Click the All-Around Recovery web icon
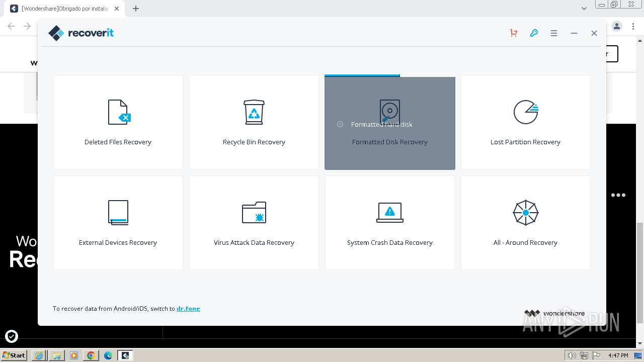This screenshot has height=362, width=644. point(526,212)
